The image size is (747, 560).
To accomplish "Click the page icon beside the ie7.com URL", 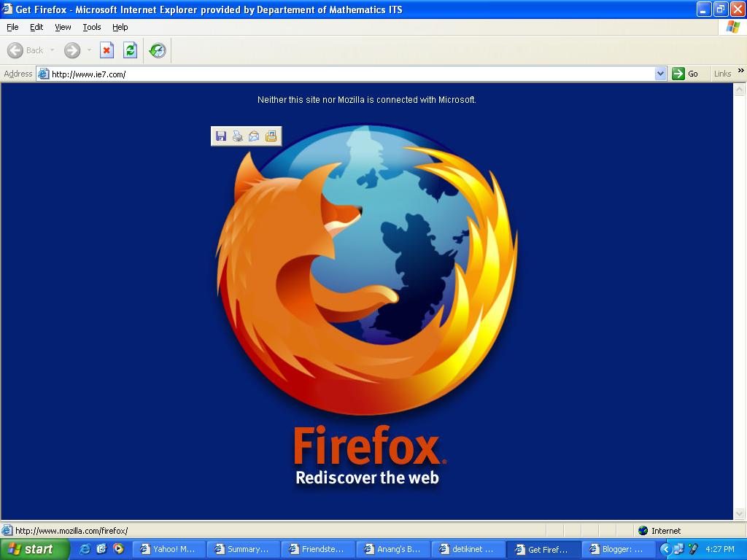I will [43, 74].
